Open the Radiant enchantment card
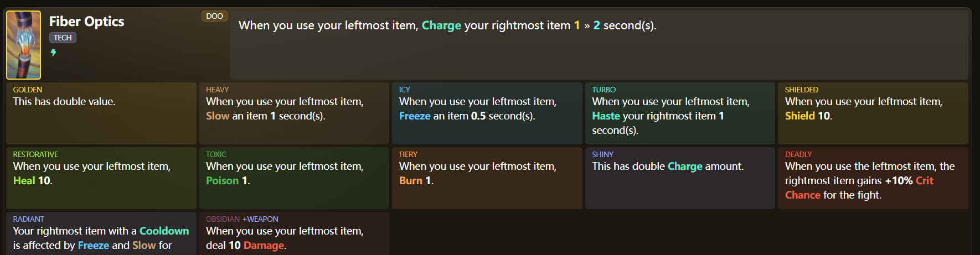980x255 pixels. pos(101,234)
